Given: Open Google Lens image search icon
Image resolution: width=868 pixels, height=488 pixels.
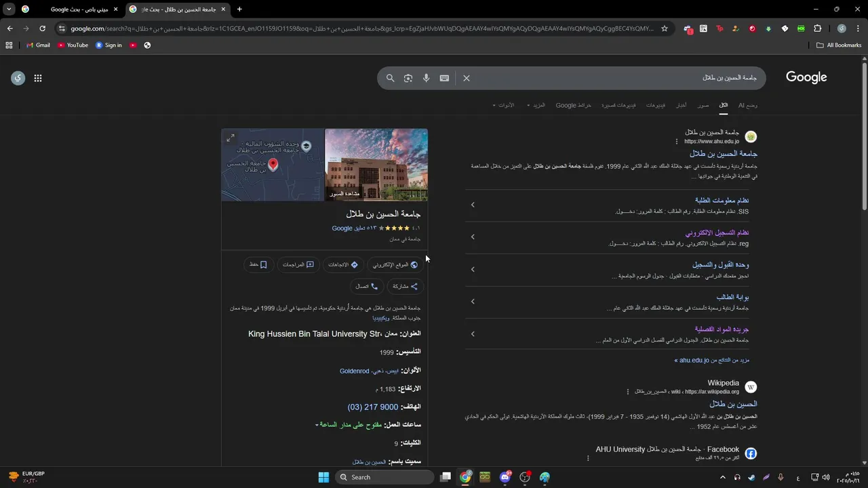Looking at the screenshot, I should (x=408, y=78).
